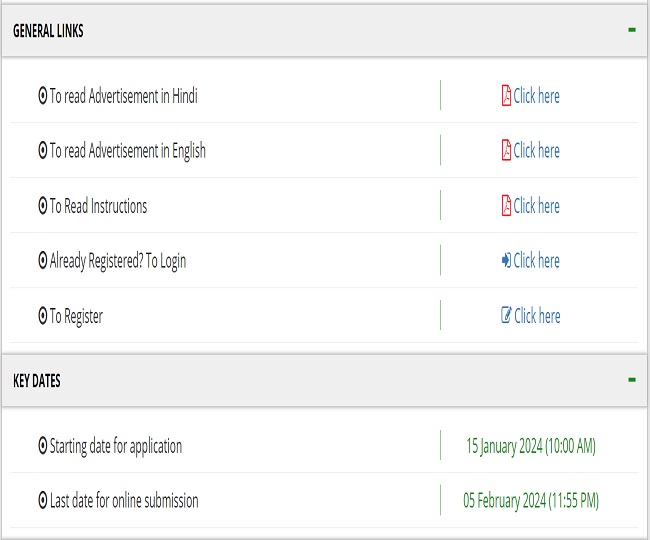Click the bullet icon before To Read Instructions

(x=42, y=206)
